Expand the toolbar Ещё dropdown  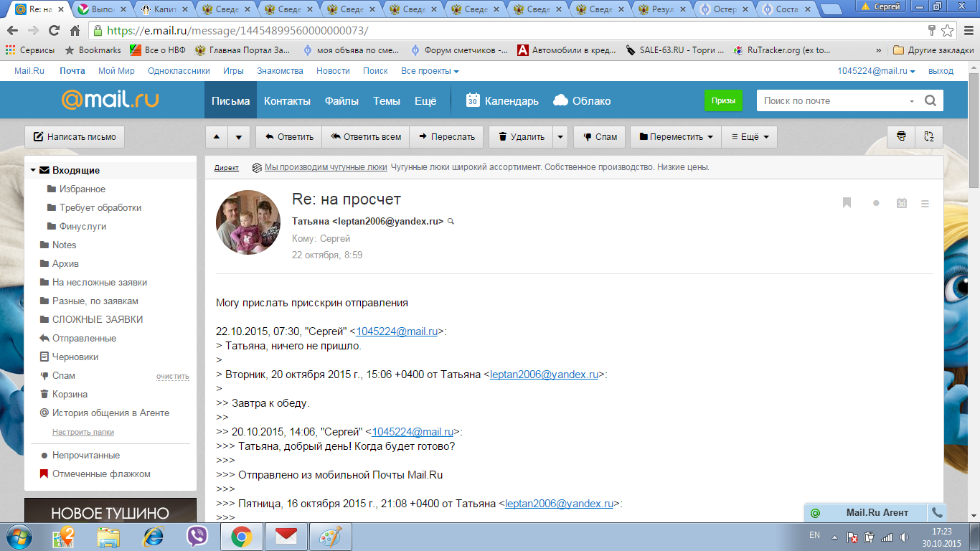point(749,137)
